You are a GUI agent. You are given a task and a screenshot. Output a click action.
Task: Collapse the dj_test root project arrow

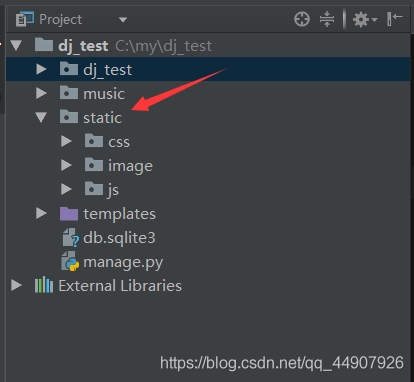[x=16, y=45]
